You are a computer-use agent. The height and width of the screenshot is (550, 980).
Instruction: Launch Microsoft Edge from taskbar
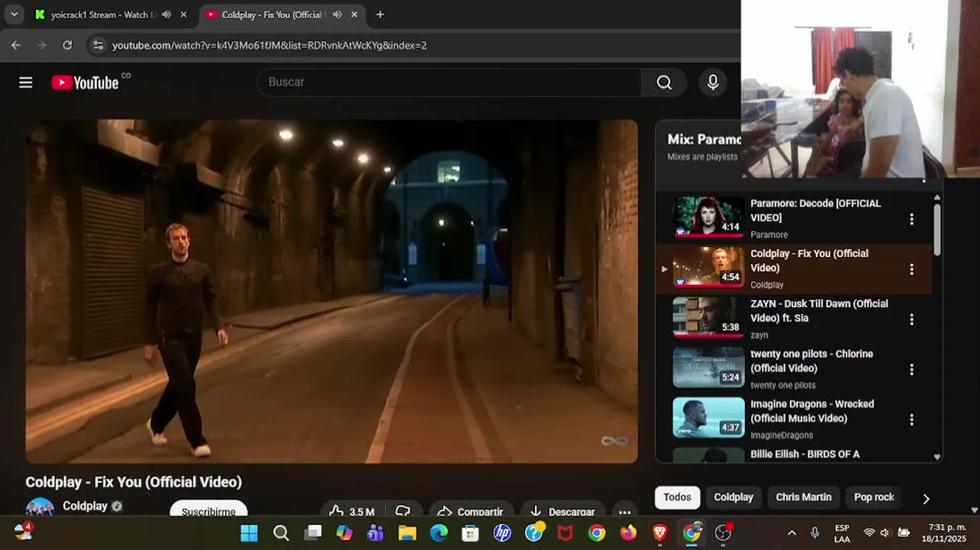tap(439, 533)
